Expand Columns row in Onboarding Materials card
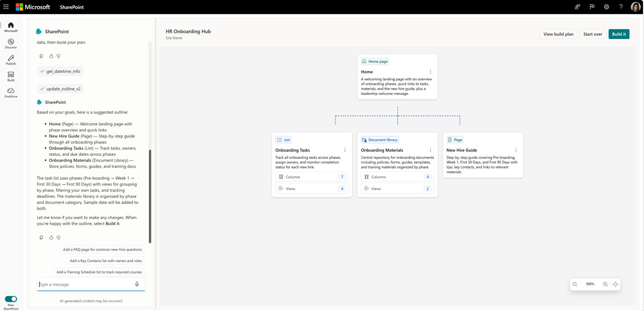The height and width of the screenshot is (311, 644). tap(397, 177)
